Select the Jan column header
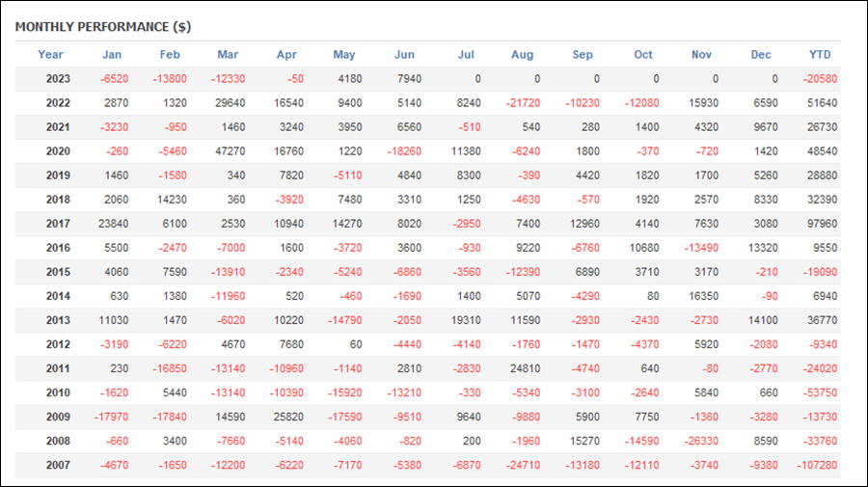This screenshot has width=868, height=487. pos(112,54)
